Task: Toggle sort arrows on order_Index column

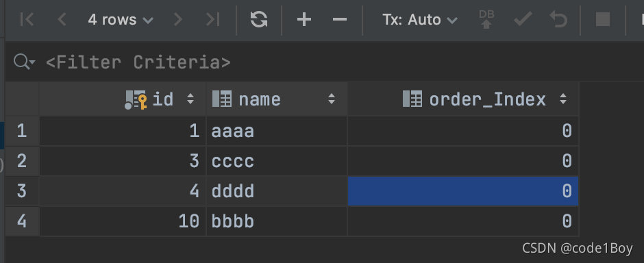Action: (563, 99)
